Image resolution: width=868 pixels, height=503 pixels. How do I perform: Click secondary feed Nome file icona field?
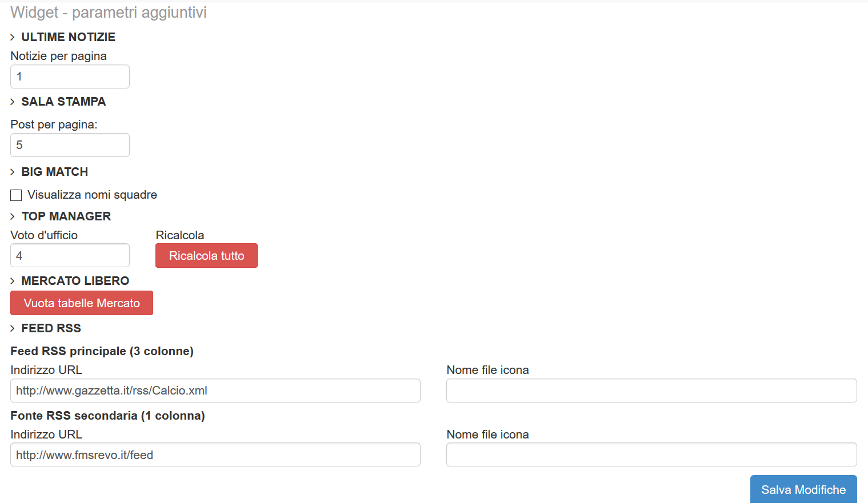pyautogui.click(x=651, y=455)
